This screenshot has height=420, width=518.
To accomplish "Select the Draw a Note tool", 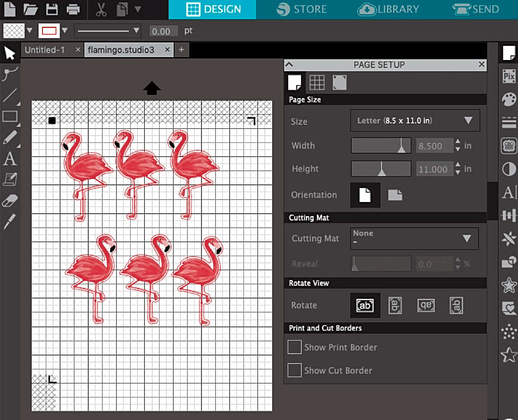I will 10,180.
